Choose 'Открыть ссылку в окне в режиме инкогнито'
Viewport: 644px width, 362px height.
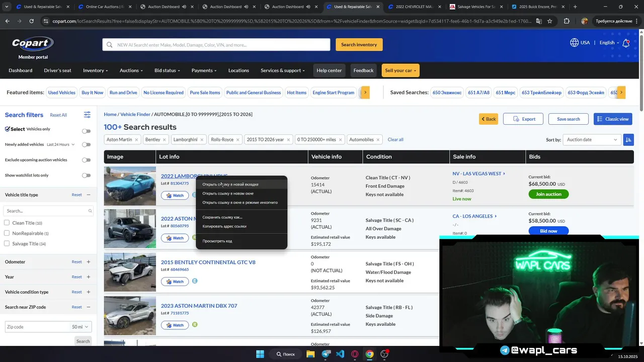coord(242,203)
